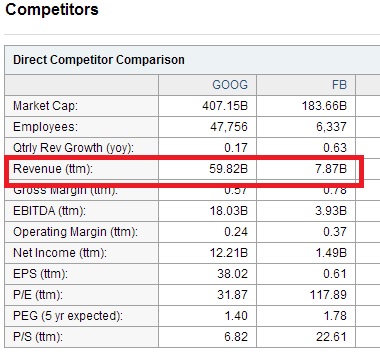The height and width of the screenshot is (363, 380).
Task: Click the P/S (ttm) row label
Action: click(x=38, y=337)
